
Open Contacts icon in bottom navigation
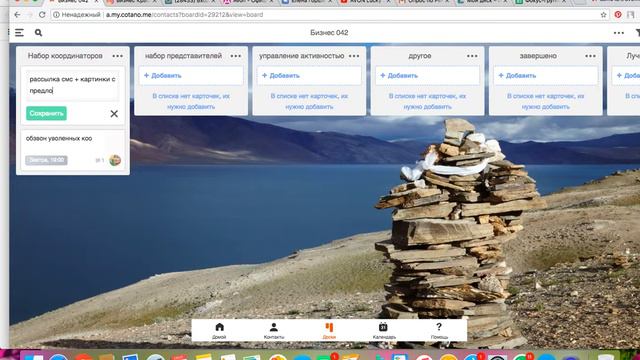274,330
